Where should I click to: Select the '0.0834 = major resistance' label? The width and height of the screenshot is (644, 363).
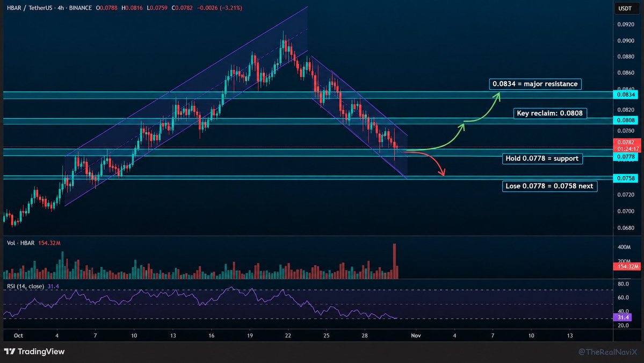click(x=535, y=84)
